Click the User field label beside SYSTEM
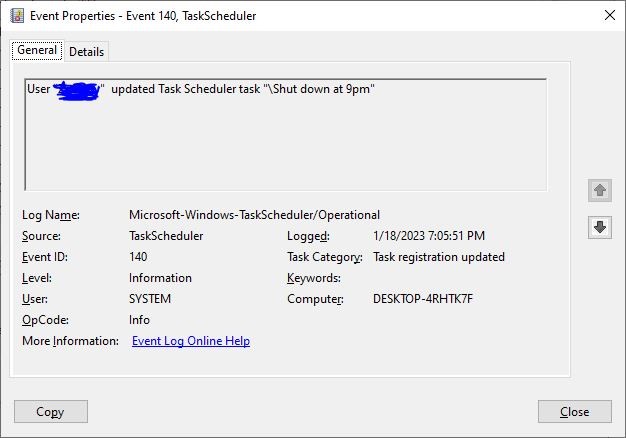 tap(35, 299)
